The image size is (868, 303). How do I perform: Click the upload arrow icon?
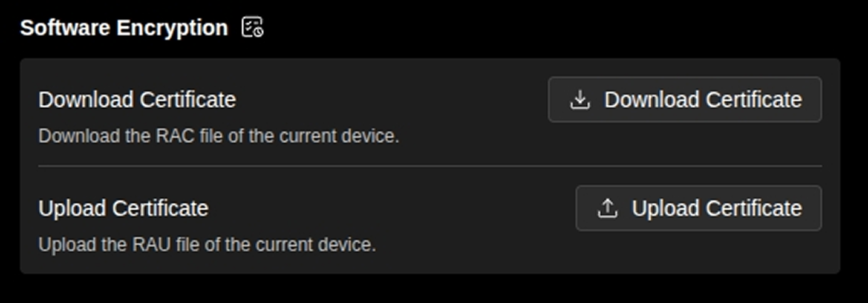(x=607, y=208)
